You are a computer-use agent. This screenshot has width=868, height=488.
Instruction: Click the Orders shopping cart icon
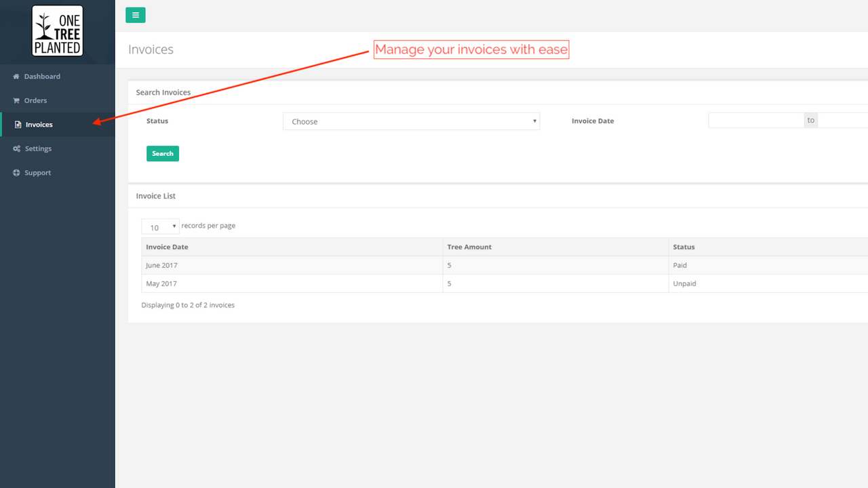(x=17, y=101)
